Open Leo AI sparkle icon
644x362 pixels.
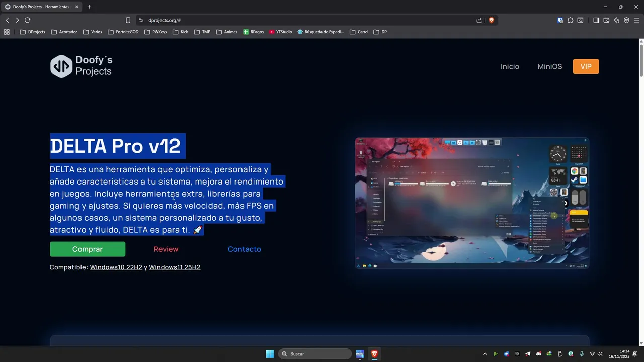coord(616,20)
